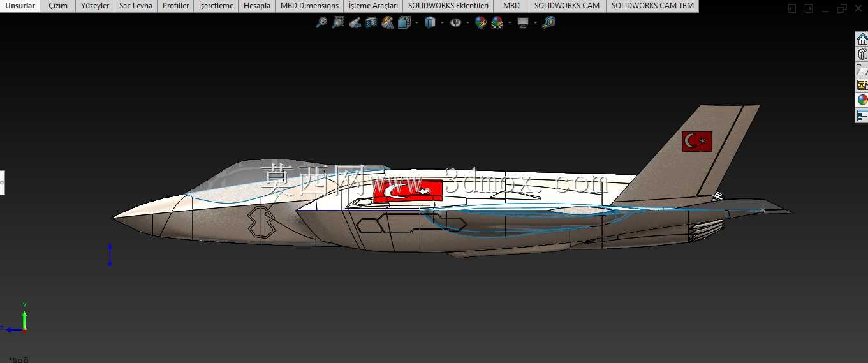Select the Profiller tab
Screen dimensions: 868x363
click(175, 6)
